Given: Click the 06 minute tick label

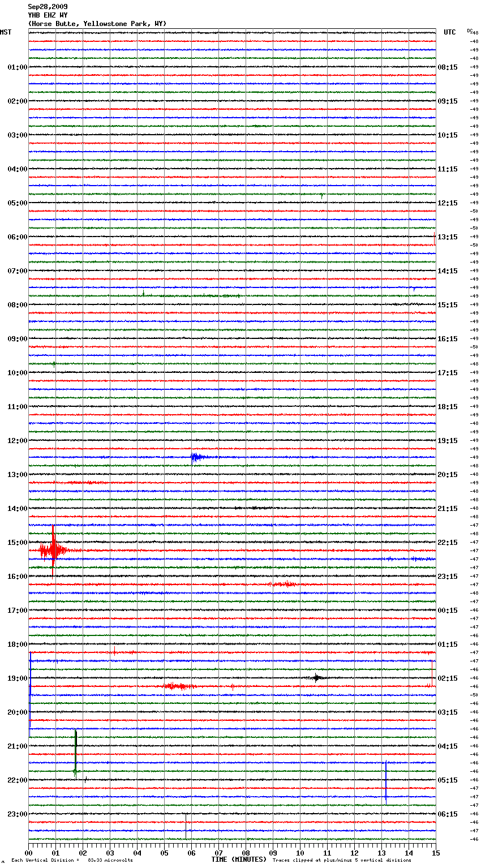Looking at the screenshot, I should pos(191,853).
